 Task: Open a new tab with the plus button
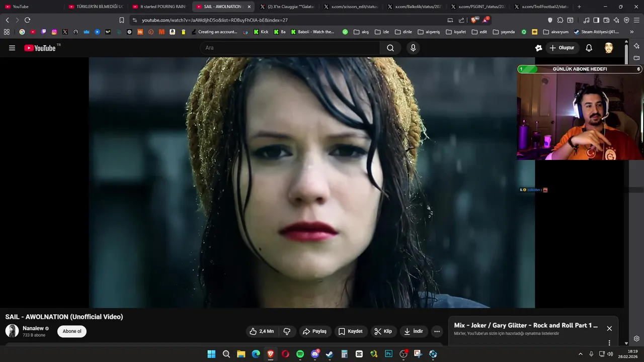click(x=579, y=7)
